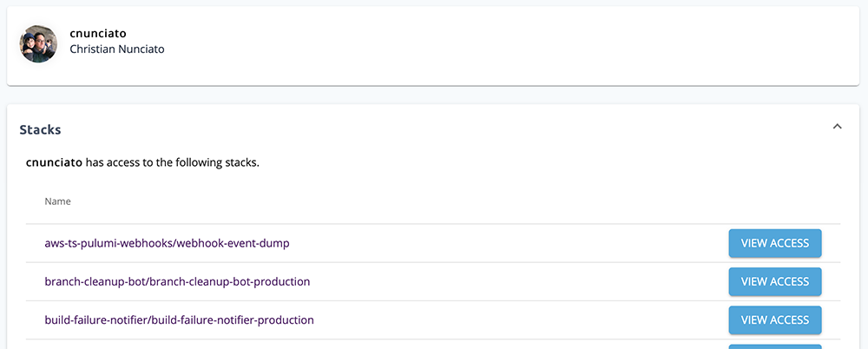This screenshot has width=868, height=349.
Task: Click bold cnunciato in the access description
Action: pyautogui.click(x=54, y=162)
